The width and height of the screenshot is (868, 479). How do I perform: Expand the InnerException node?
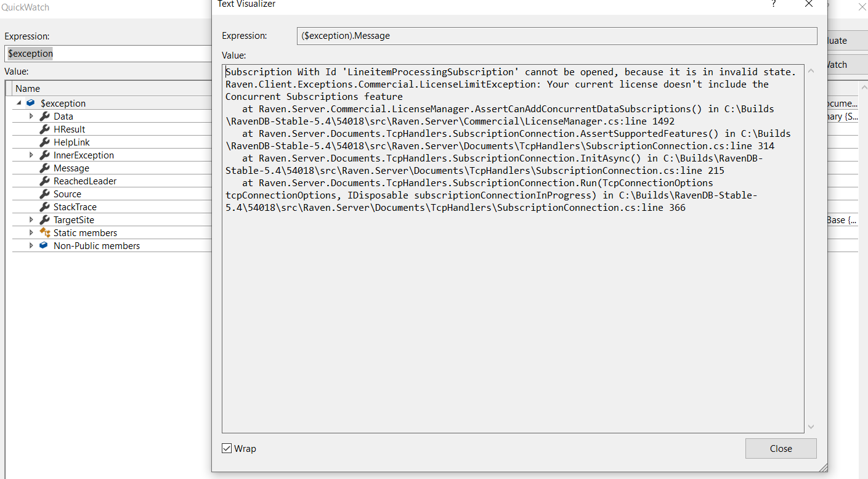click(x=31, y=155)
